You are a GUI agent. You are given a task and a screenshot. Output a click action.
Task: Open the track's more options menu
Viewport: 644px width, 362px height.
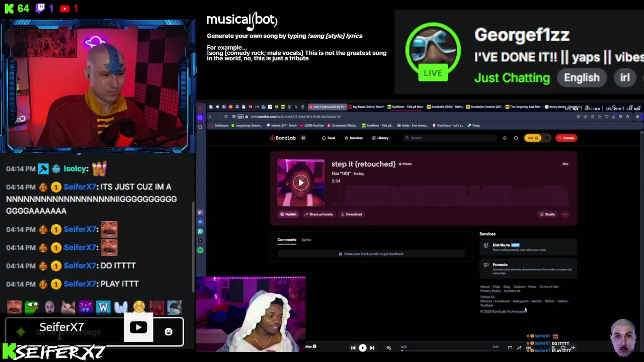click(565, 214)
